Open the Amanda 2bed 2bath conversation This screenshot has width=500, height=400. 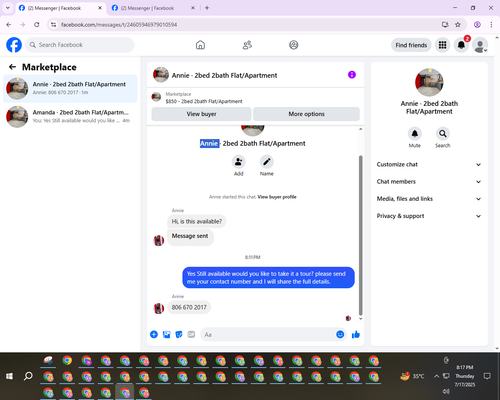click(70, 116)
